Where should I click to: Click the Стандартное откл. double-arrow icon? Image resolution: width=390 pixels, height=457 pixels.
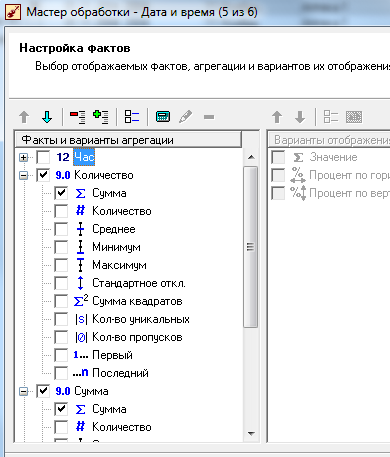[x=80, y=283]
